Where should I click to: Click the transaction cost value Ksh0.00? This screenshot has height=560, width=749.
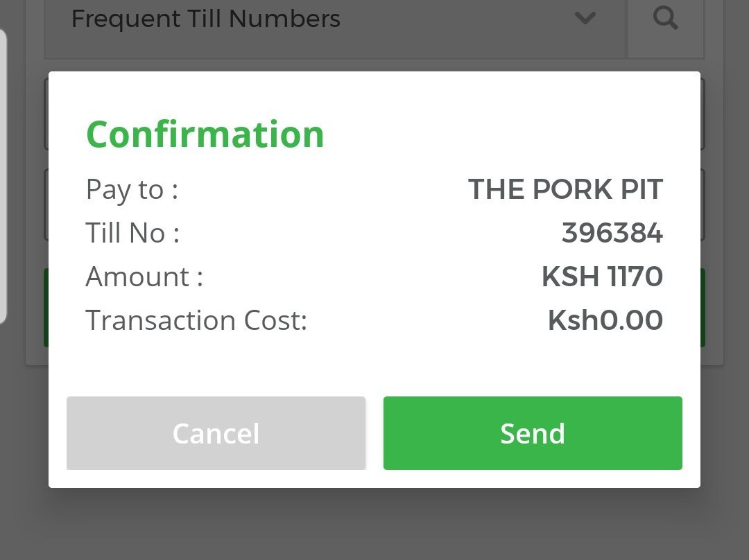pyautogui.click(x=605, y=320)
